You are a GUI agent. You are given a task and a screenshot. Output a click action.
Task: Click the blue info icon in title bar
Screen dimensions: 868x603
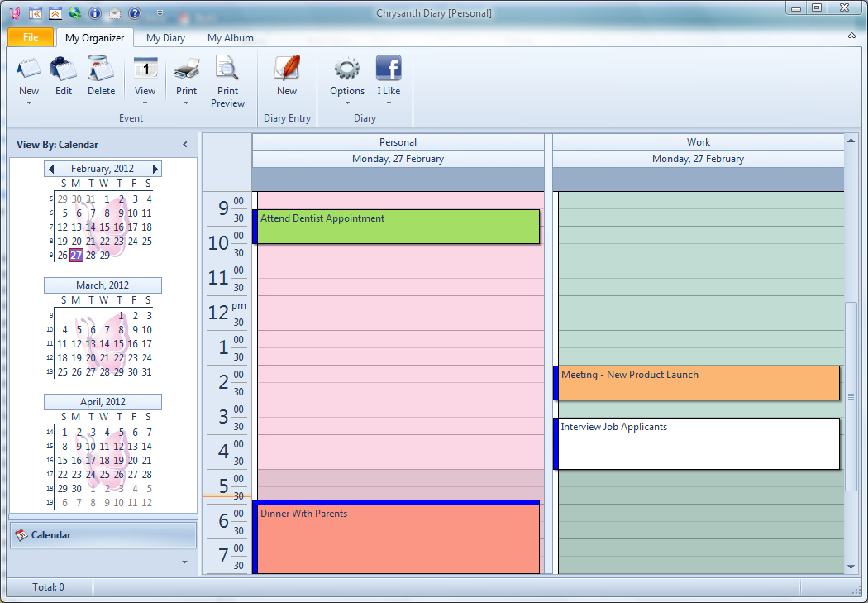pyautogui.click(x=94, y=13)
